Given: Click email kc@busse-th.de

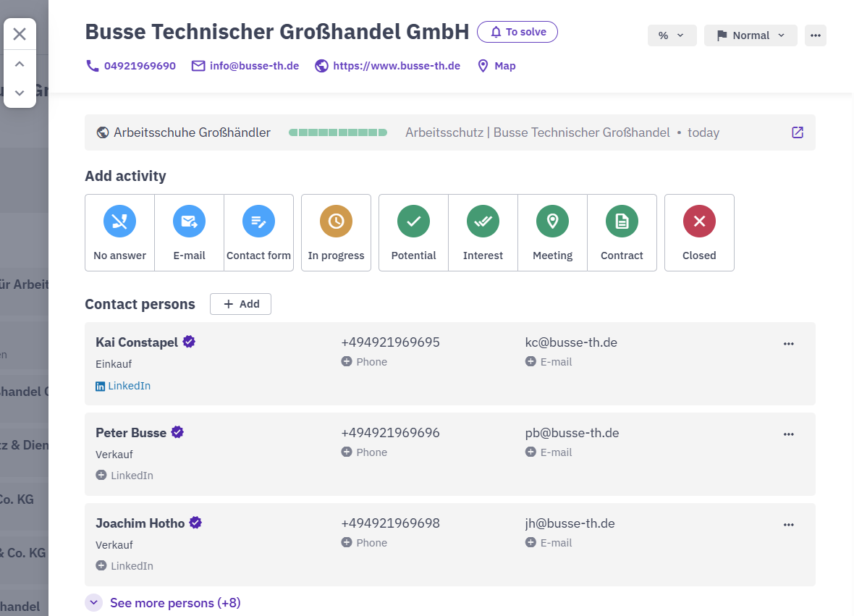Looking at the screenshot, I should tap(571, 342).
